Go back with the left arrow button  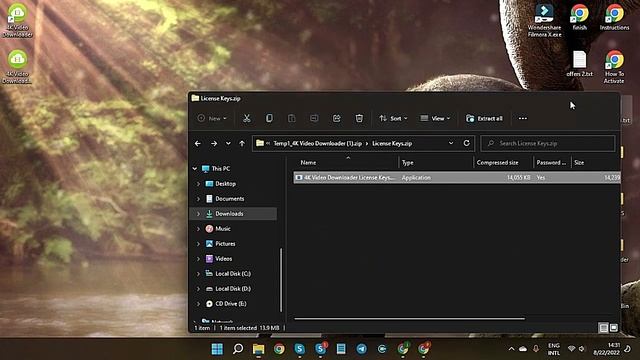(198, 144)
